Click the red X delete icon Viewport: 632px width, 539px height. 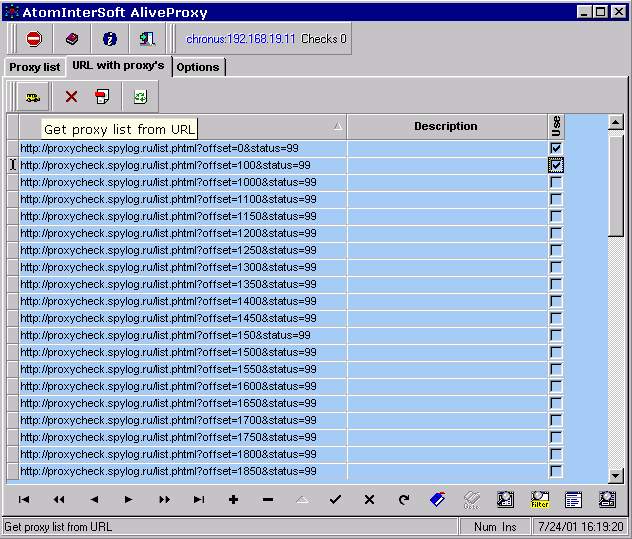coord(71,97)
